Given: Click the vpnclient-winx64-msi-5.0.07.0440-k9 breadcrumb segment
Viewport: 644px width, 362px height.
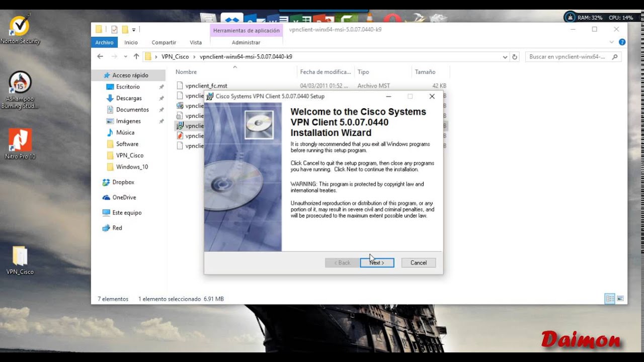Looking at the screenshot, I should point(246,57).
